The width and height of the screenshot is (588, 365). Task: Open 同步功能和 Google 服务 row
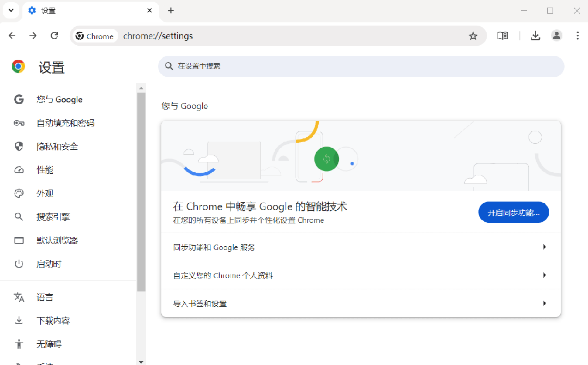(x=361, y=247)
